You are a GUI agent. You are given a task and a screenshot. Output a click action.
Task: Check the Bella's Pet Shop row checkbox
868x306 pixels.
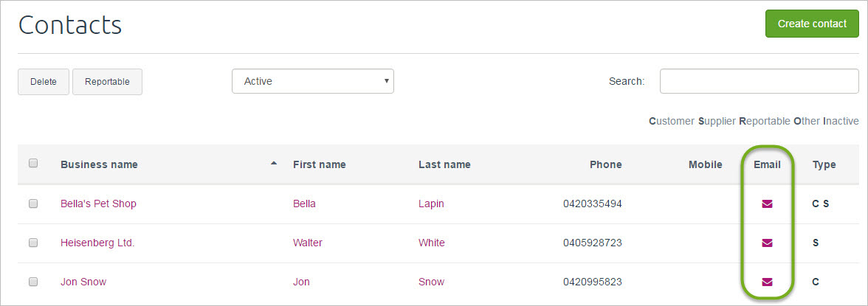[x=33, y=204]
